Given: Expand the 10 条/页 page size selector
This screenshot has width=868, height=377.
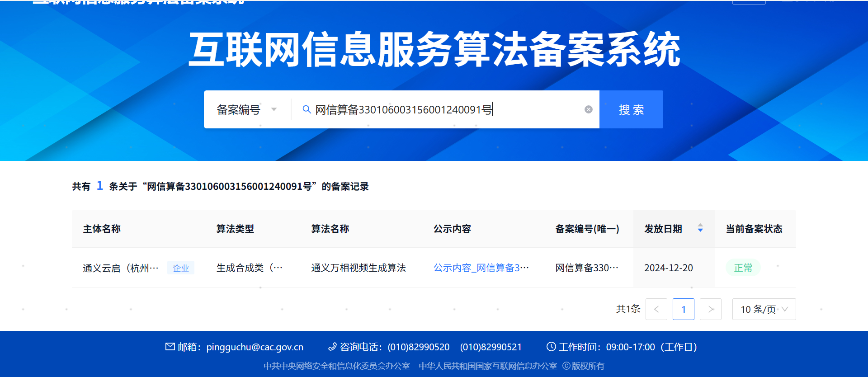Looking at the screenshot, I should (x=764, y=309).
